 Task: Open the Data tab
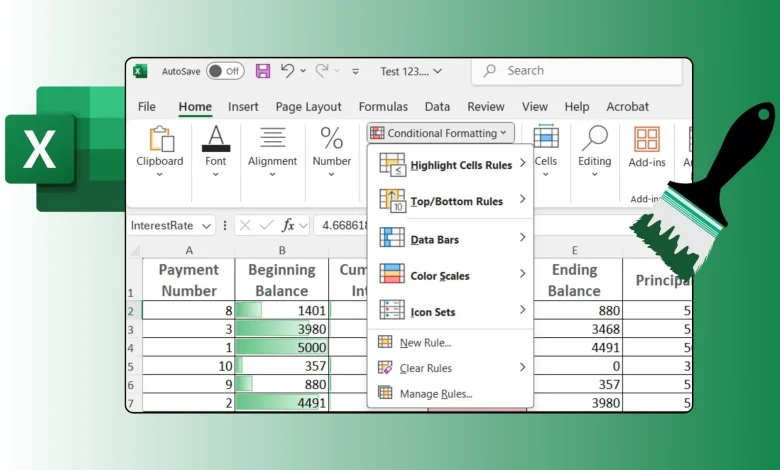[x=437, y=106]
